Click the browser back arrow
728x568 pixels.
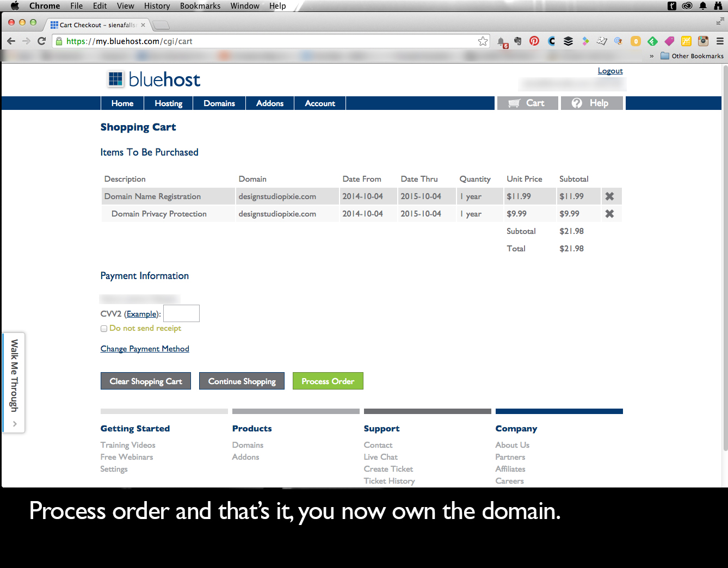pyautogui.click(x=11, y=41)
